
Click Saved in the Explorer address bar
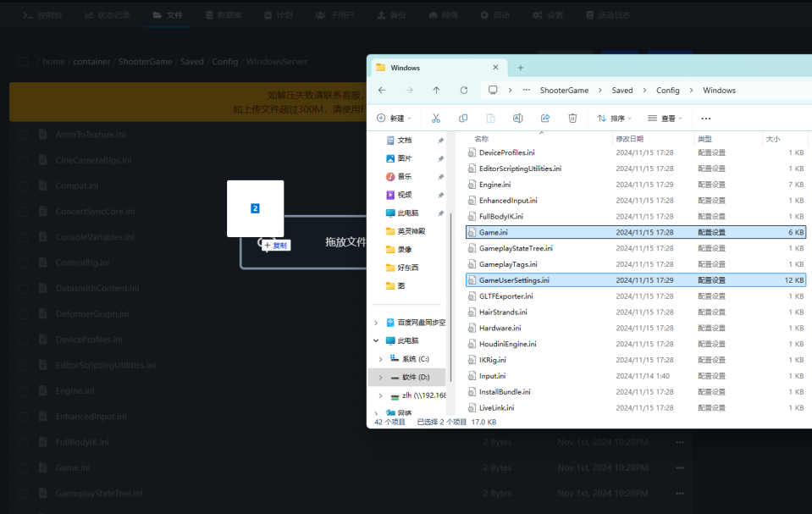point(622,90)
